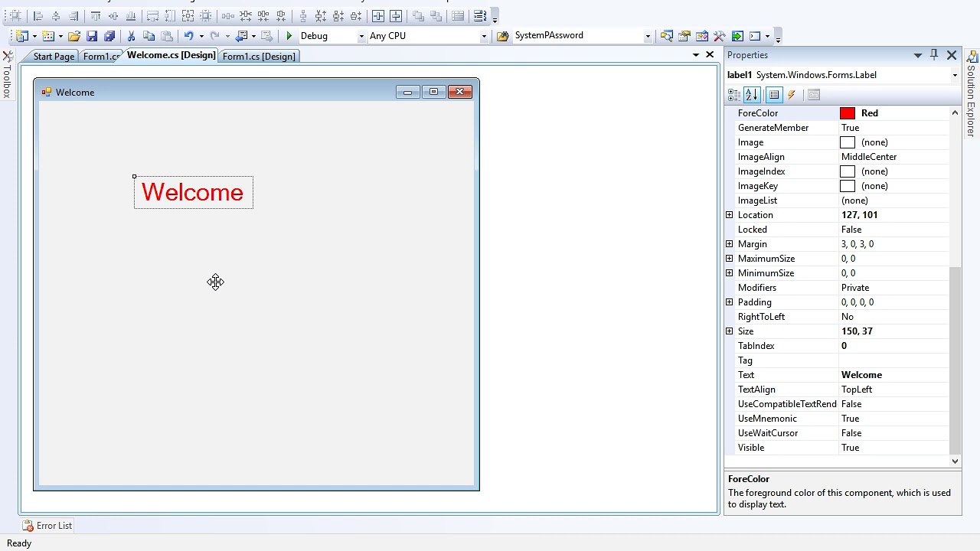Click the Copy icon in toolbar
980x551 pixels.
[149, 36]
